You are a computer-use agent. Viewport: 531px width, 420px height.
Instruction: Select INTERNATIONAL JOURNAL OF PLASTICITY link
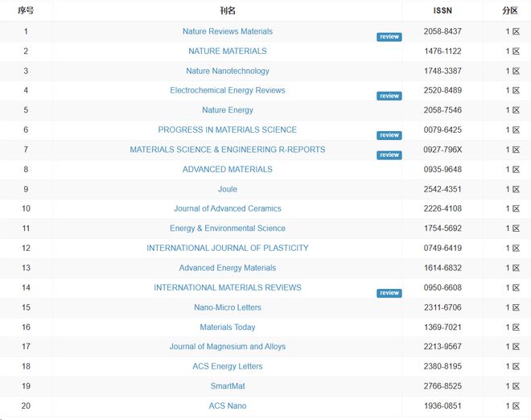(227, 249)
